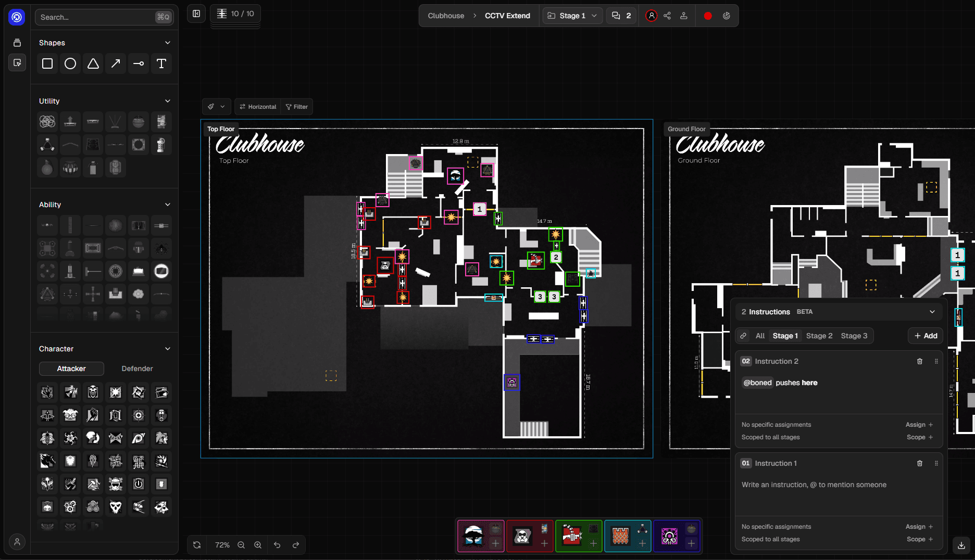The height and width of the screenshot is (560, 975).
Task: Click the 72% zoom level value
Action: [x=222, y=545]
